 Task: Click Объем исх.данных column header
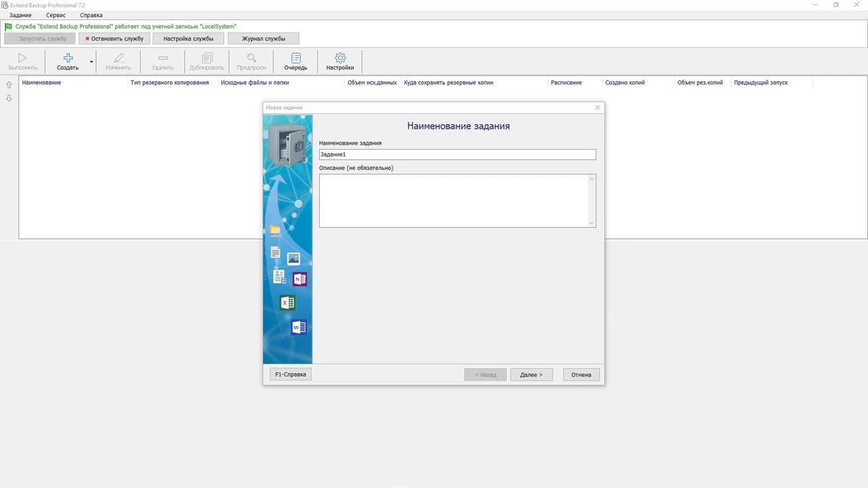click(372, 82)
